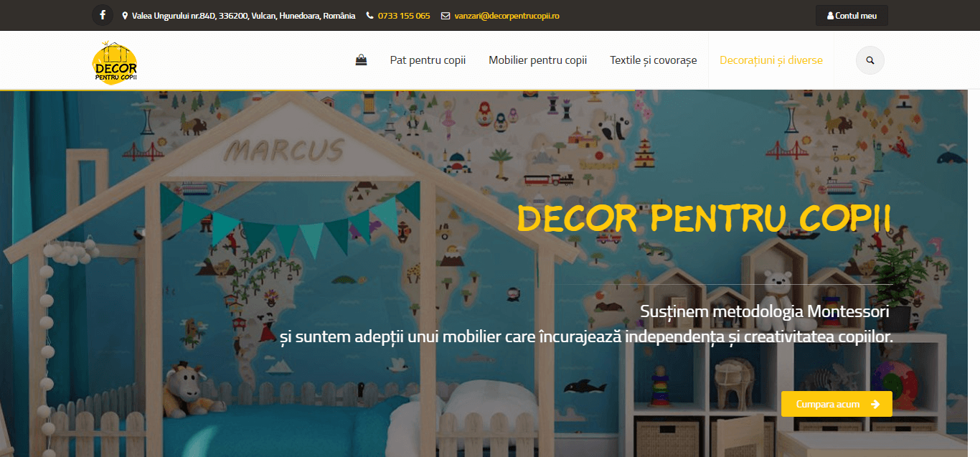
Task: Click the arrow on Cumpara acum
Action: click(x=875, y=404)
